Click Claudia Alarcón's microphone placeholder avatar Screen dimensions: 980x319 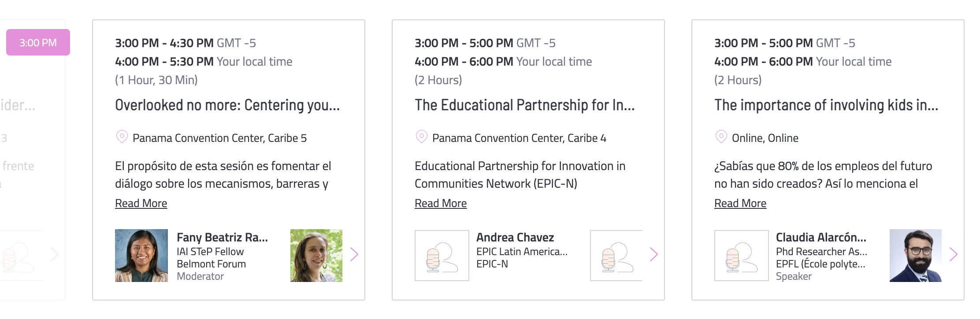click(x=742, y=256)
